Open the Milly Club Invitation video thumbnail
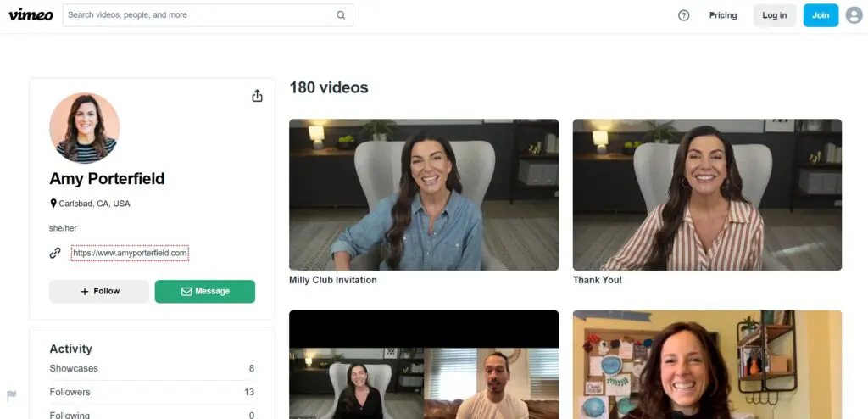 (x=424, y=194)
